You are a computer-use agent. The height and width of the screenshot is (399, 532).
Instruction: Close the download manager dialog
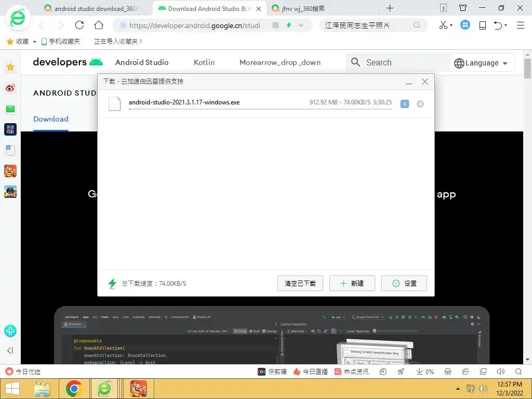425,82
